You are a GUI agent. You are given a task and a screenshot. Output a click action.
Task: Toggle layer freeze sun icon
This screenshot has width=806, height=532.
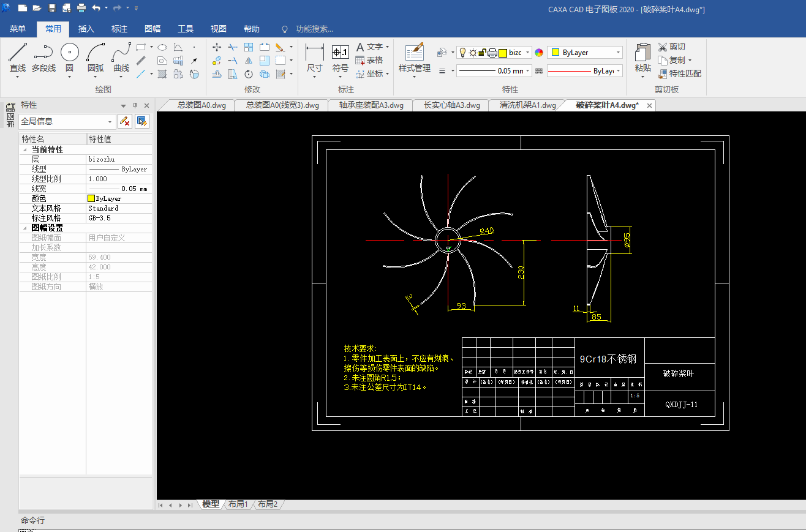(x=473, y=53)
